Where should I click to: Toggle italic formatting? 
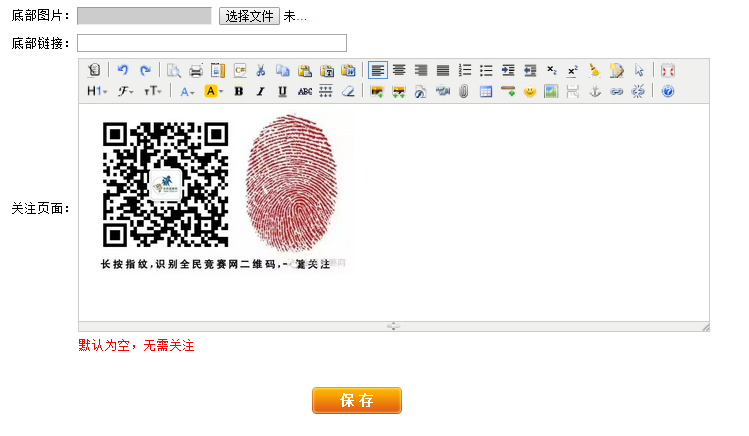tap(260, 91)
